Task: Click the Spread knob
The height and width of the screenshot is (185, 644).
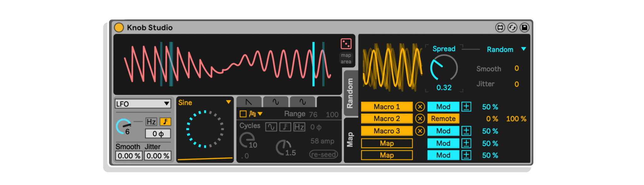Action: pyautogui.click(x=444, y=68)
